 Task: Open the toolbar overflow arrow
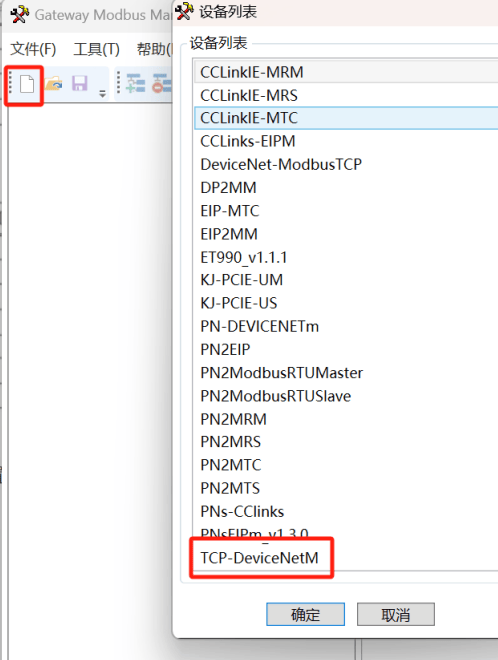point(102,93)
